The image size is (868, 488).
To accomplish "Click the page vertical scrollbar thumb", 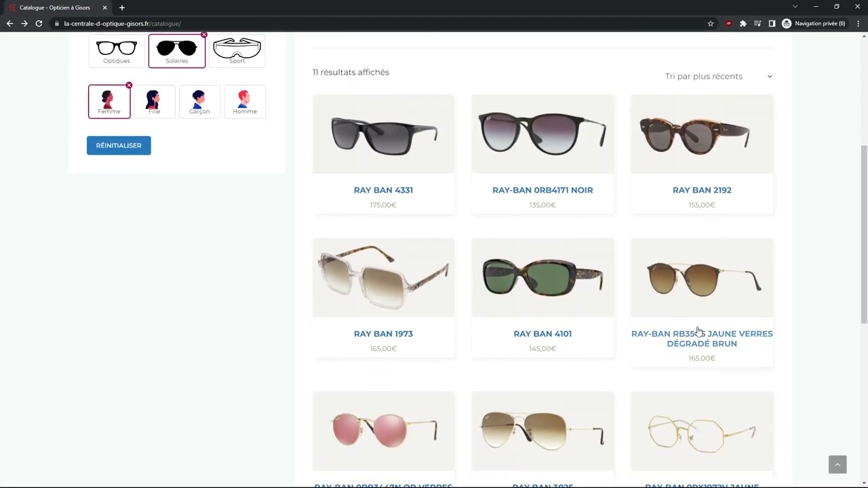I will (x=864, y=234).
